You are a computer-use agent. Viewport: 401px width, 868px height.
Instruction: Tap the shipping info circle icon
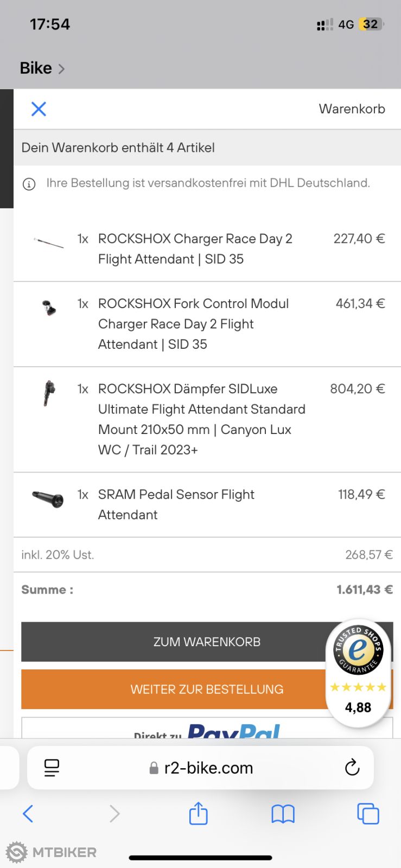click(x=29, y=184)
